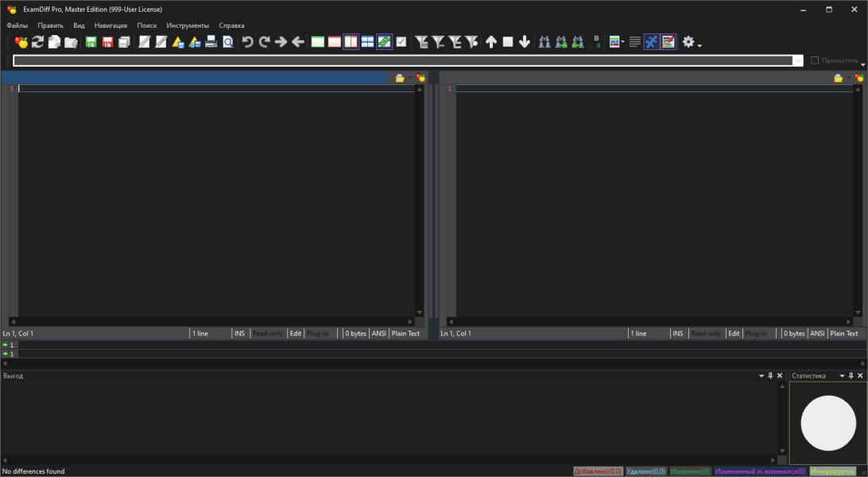
Task: Click the bookmark B icon in the toolbar
Action: pos(597,42)
